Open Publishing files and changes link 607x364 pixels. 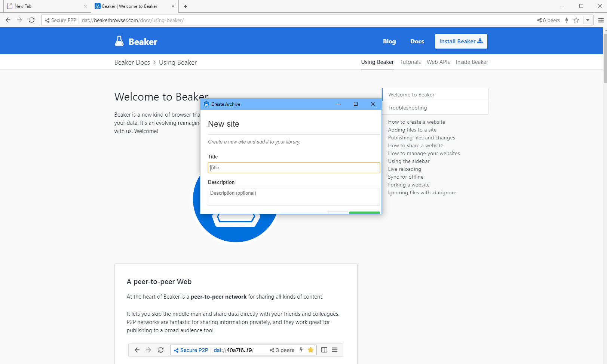coord(421,138)
